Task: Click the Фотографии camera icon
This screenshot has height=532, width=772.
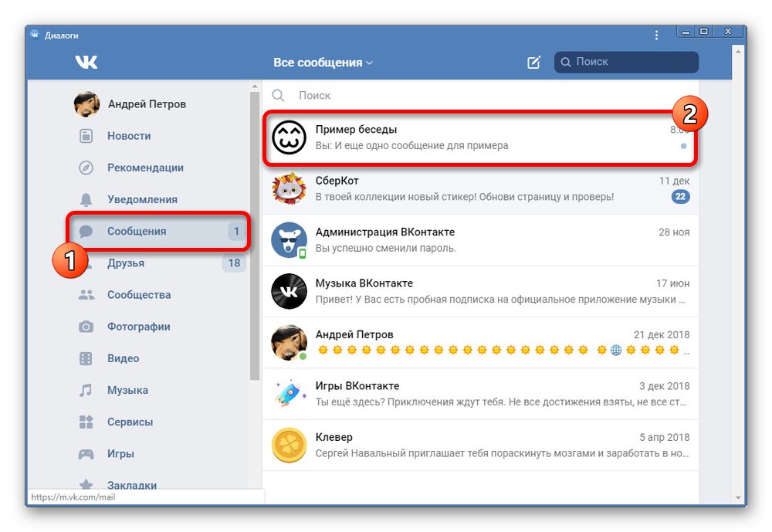Action: [86, 327]
